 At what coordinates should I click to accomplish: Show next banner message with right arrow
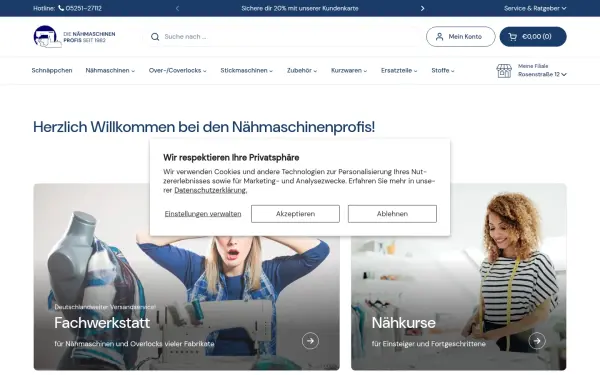pos(422,8)
